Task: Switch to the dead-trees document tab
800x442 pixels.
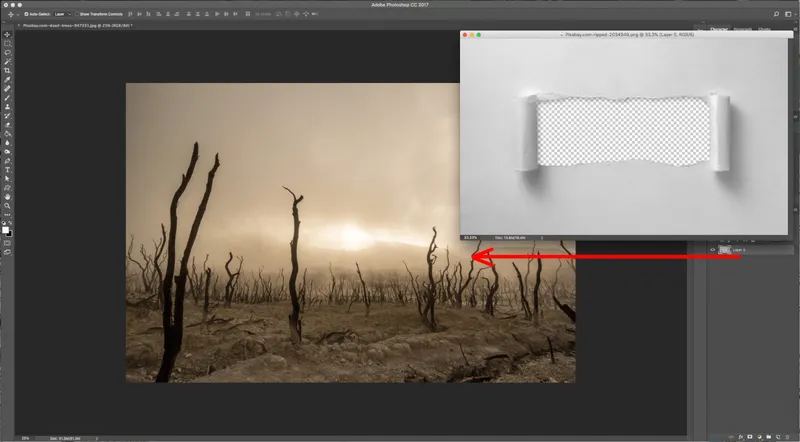Action: 77,25
